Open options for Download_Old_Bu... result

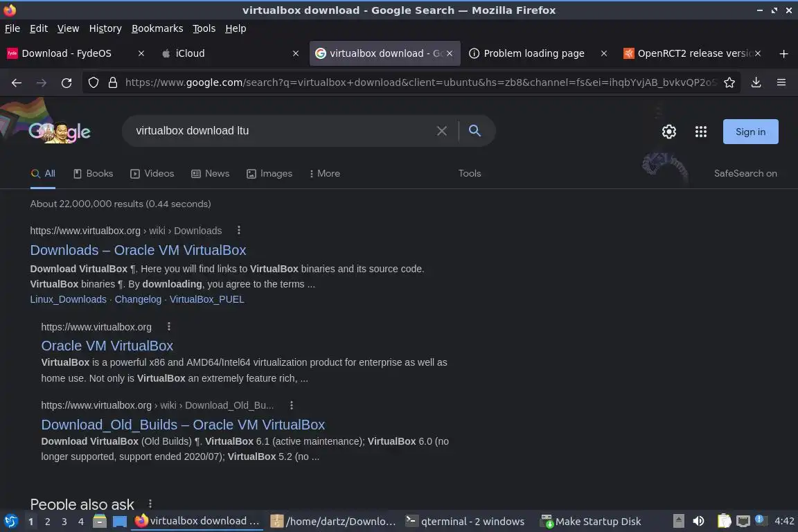(x=291, y=405)
